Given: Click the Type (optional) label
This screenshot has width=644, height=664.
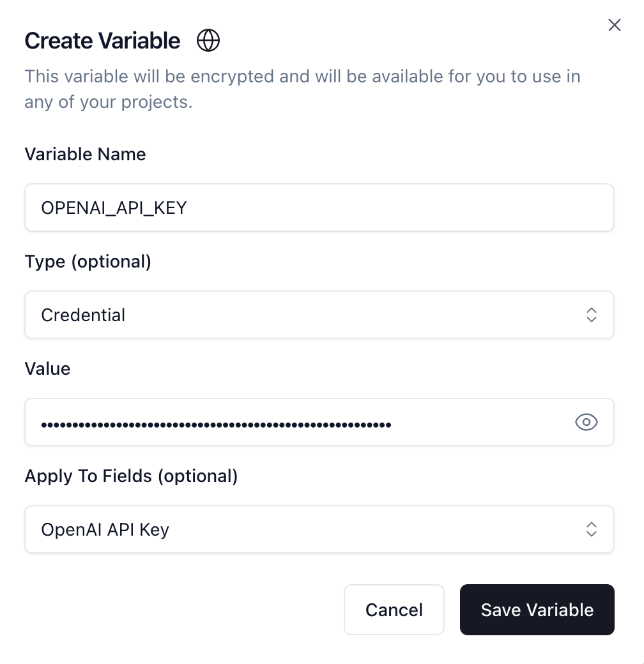Looking at the screenshot, I should point(88,261).
